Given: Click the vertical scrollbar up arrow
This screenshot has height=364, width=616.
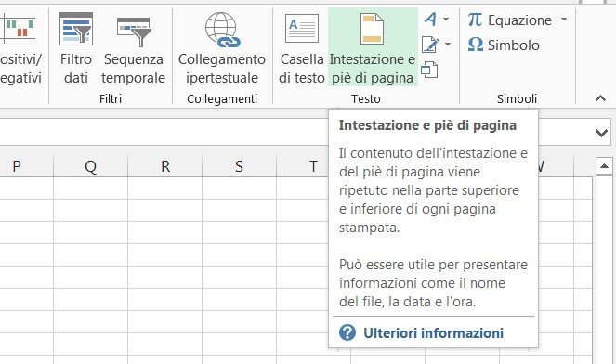Looking at the screenshot, I should coord(604,166).
